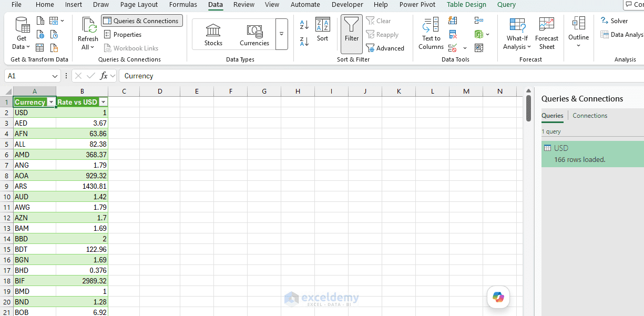Select column D header
The image size is (644, 316).
click(x=160, y=91)
